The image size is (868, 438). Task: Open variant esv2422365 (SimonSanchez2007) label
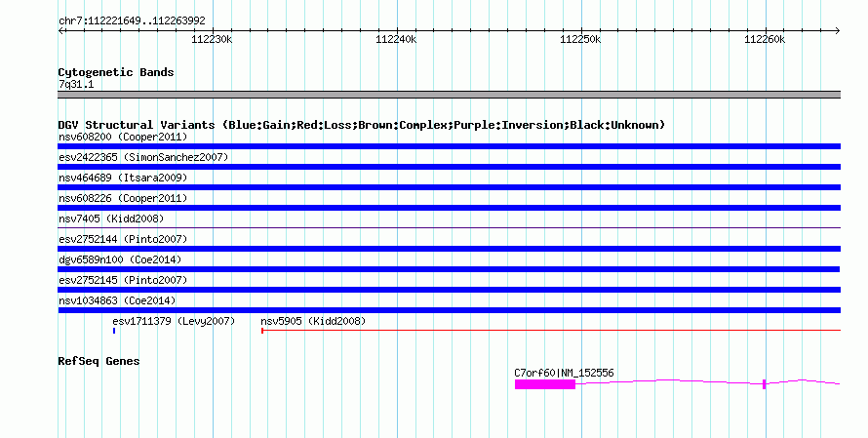click(x=143, y=157)
